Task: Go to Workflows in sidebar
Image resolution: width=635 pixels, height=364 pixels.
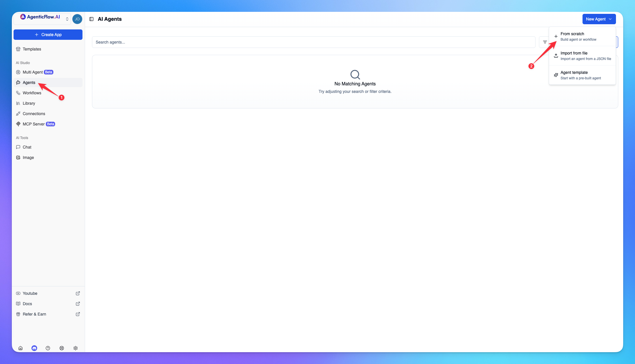Action: pyautogui.click(x=32, y=93)
